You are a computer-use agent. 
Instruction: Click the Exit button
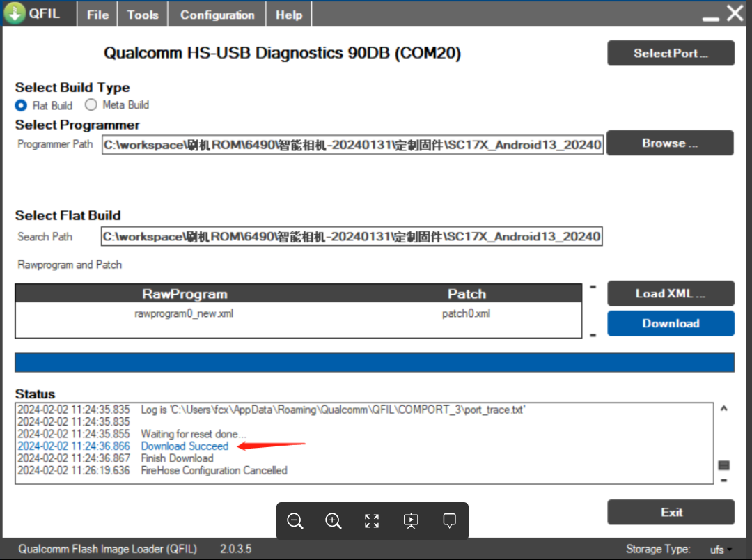coord(671,513)
